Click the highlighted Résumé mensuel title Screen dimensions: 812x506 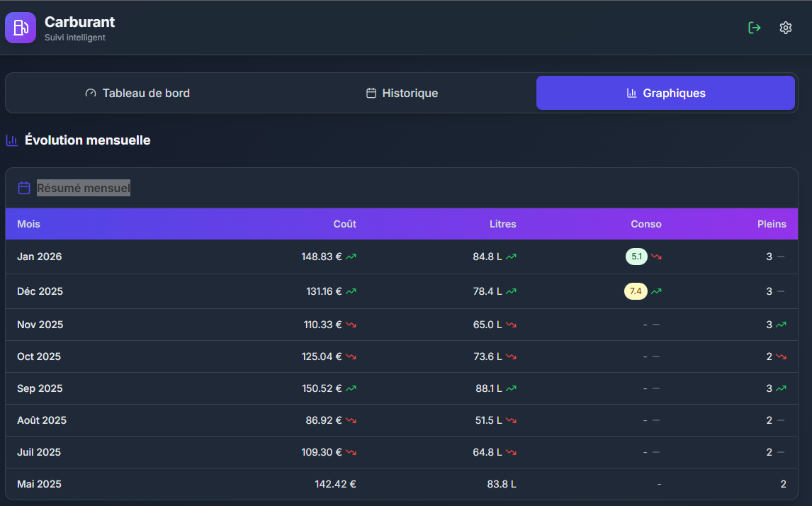click(x=84, y=188)
